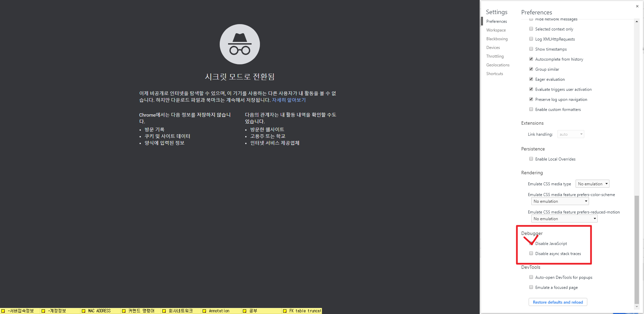Screen dimensions: 644x314
Task: Open the 공부 sticky note
Action: 262,311
